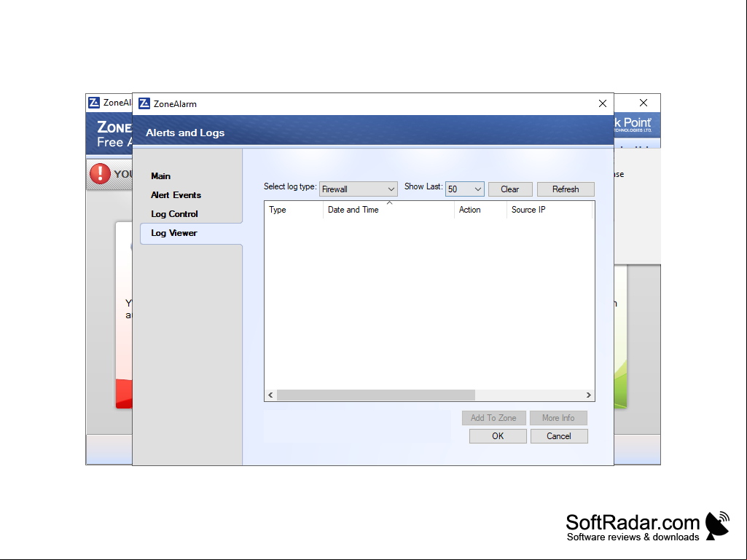Viewport: 747px width, 560px height.
Task: Click the Add To Zone button
Action: click(x=493, y=417)
